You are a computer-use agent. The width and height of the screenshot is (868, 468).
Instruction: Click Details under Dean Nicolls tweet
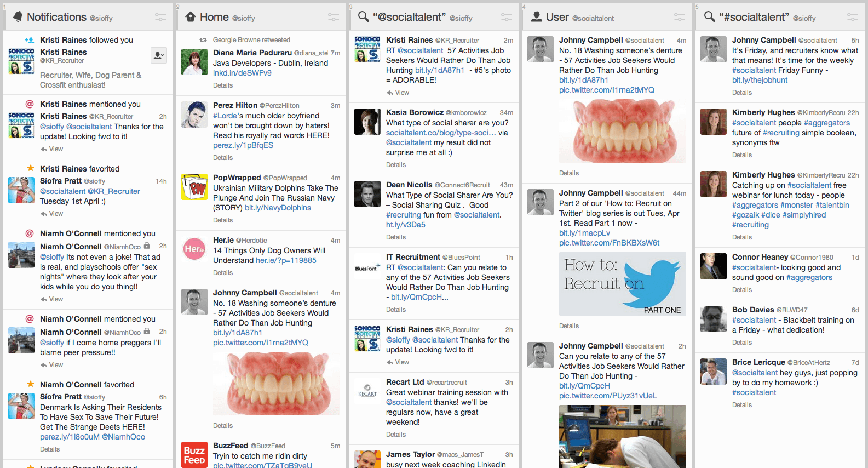[396, 237]
